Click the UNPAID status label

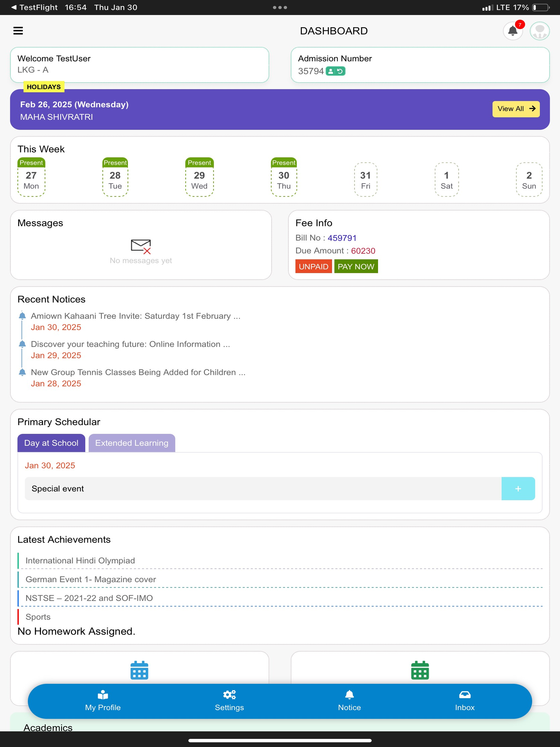click(313, 266)
